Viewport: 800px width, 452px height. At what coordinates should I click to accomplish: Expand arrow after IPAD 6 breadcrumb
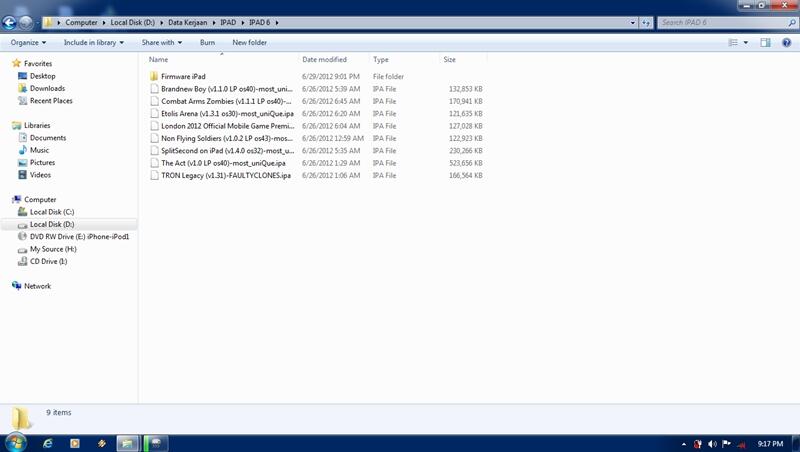pyautogui.click(x=277, y=22)
